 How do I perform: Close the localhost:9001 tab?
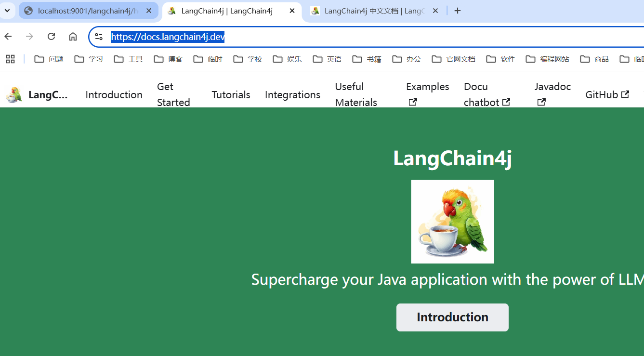point(149,11)
